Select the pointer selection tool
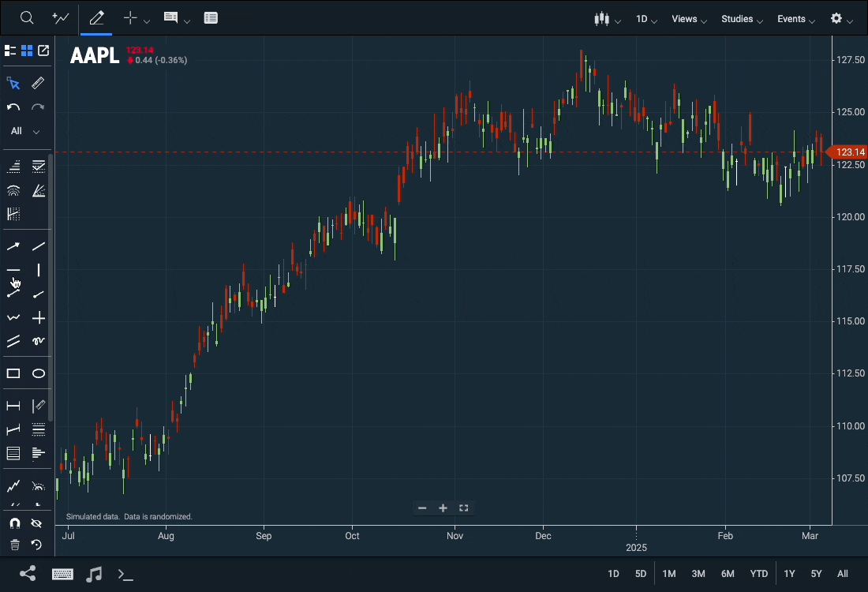 click(13, 83)
